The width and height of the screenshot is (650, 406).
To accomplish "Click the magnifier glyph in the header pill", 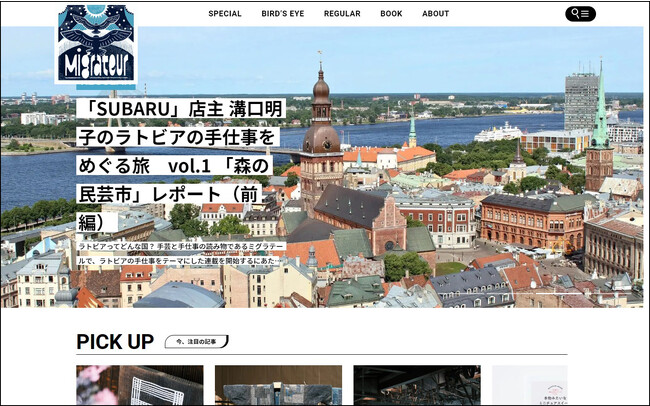I will pyautogui.click(x=574, y=14).
